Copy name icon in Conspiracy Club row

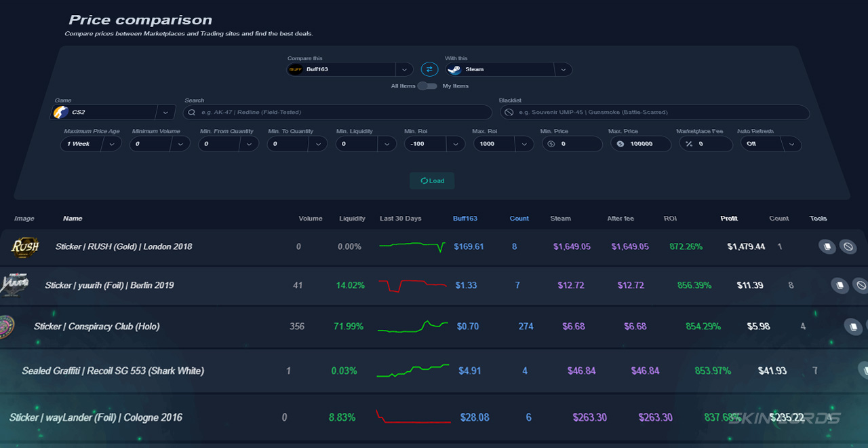(x=852, y=326)
